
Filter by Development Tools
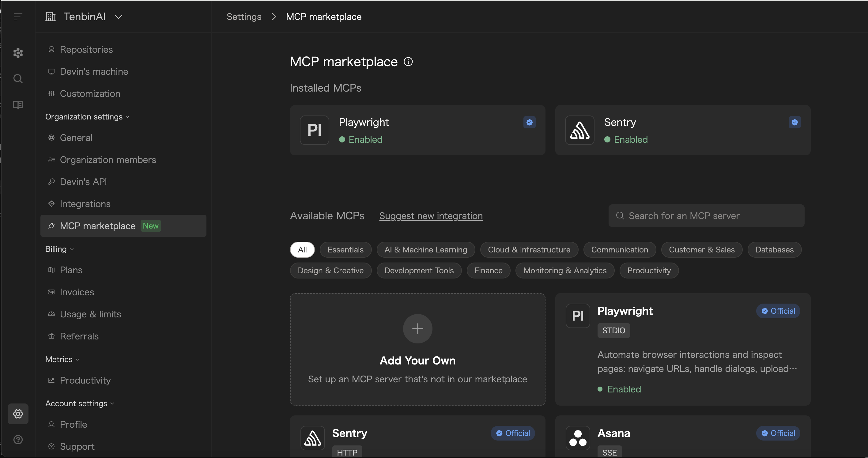(x=419, y=271)
